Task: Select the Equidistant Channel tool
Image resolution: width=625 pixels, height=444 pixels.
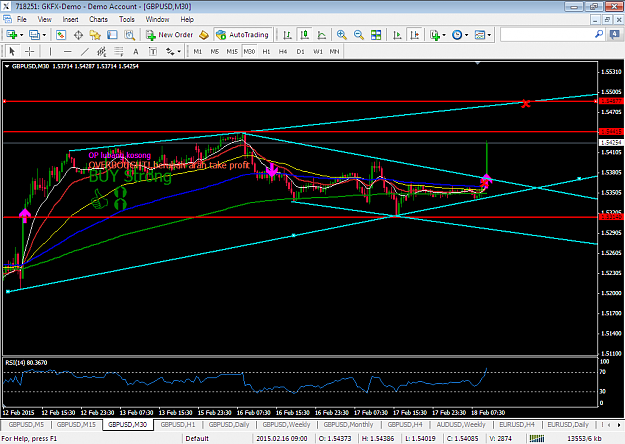Action: coord(102,51)
